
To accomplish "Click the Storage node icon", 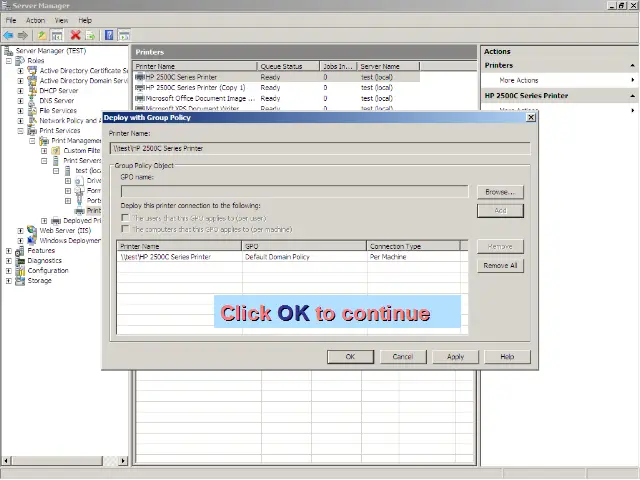I will pos(20,281).
